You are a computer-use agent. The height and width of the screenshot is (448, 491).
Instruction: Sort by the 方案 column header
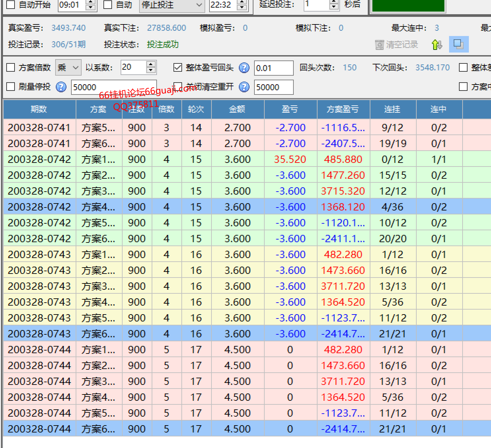pos(99,109)
